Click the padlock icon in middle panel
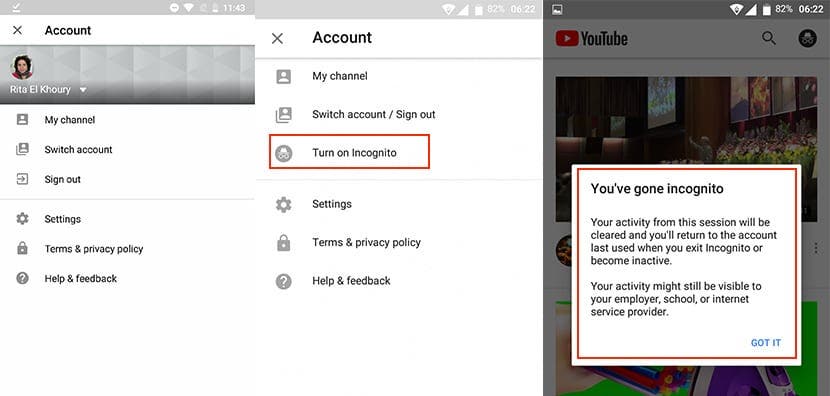Screen dimensions: 830x396 click(284, 242)
